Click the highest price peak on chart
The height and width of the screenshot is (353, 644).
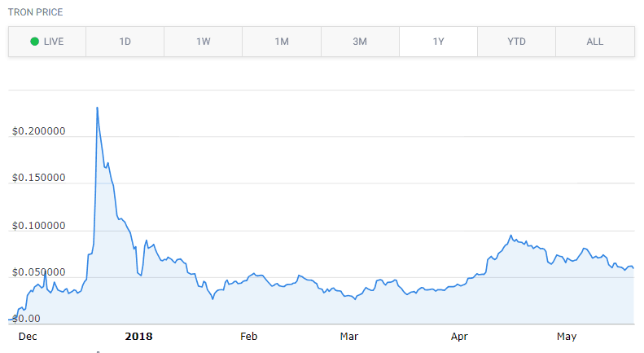point(98,108)
